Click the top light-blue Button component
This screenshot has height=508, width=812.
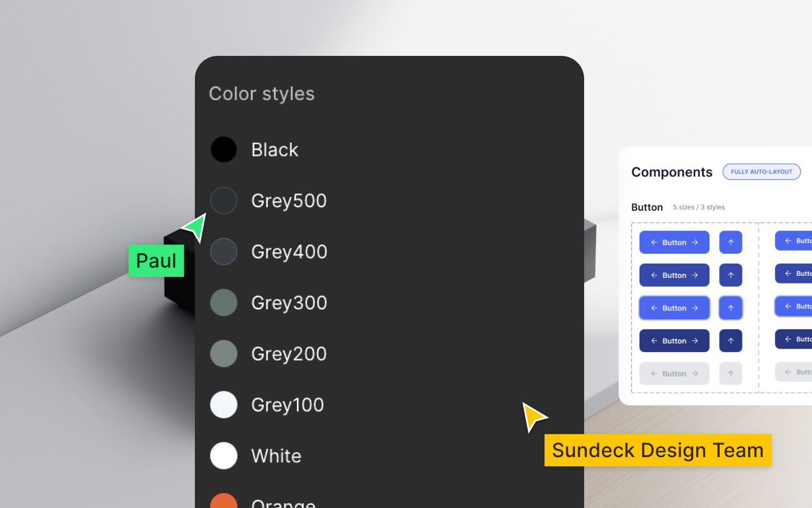tap(674, 242)
